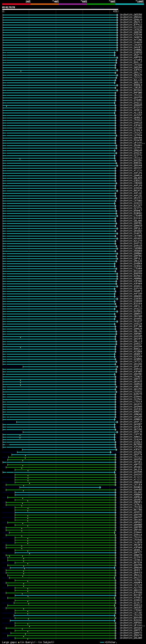Click the UniRef100_Q38PG8 label

click(x=131, y=53)
